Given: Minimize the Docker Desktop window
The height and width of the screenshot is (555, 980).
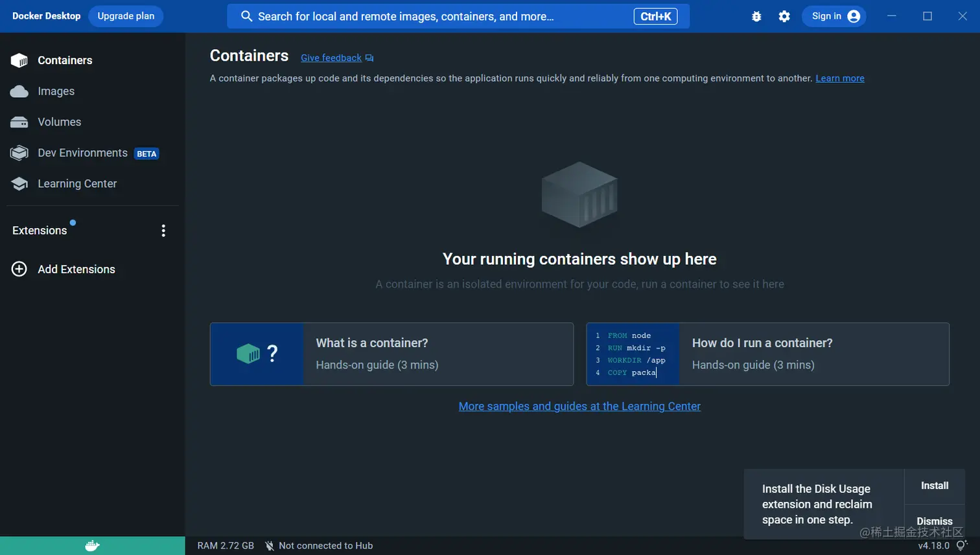Looking at the screenshot, I should tap(892, 16).
